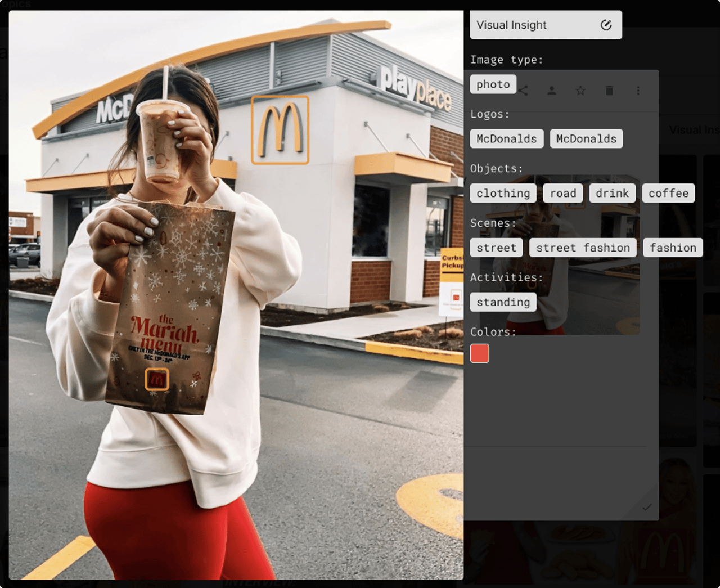The width and height of the screenshot is (720, 588).
Task: Click the road object tag
Action: point(563,194)
